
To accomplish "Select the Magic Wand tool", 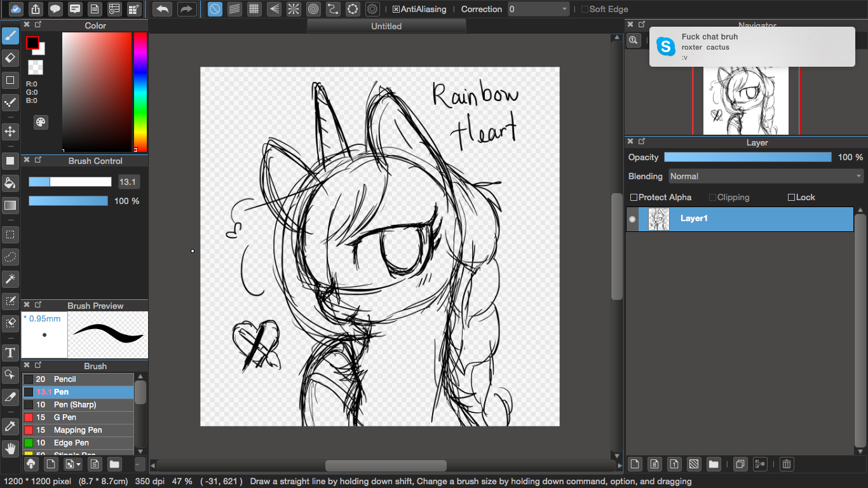I will pyautogui.click(x=10, y=279).
